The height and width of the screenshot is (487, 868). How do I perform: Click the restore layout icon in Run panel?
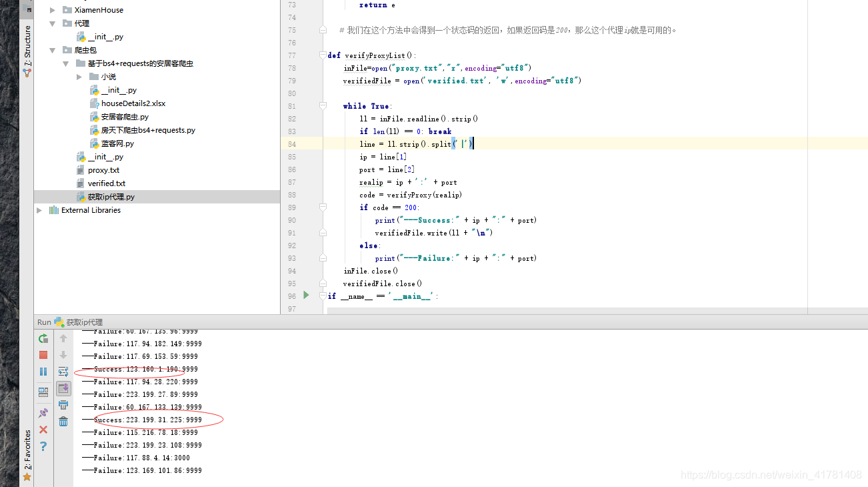[x=43, y=392]
